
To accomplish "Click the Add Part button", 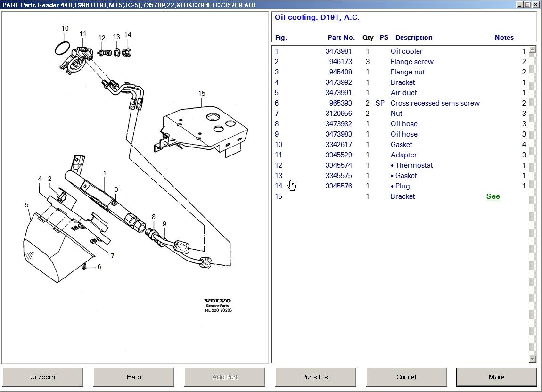I will coord(225,377).
